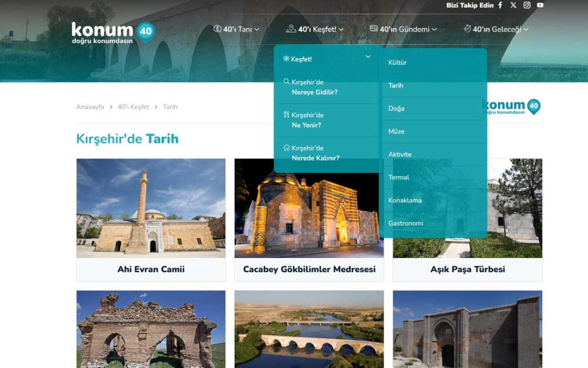Click the stopwatch icon beside 40'ın Geleceği
The width and height of the screenshot is (588, 368).
pos(467,29)
